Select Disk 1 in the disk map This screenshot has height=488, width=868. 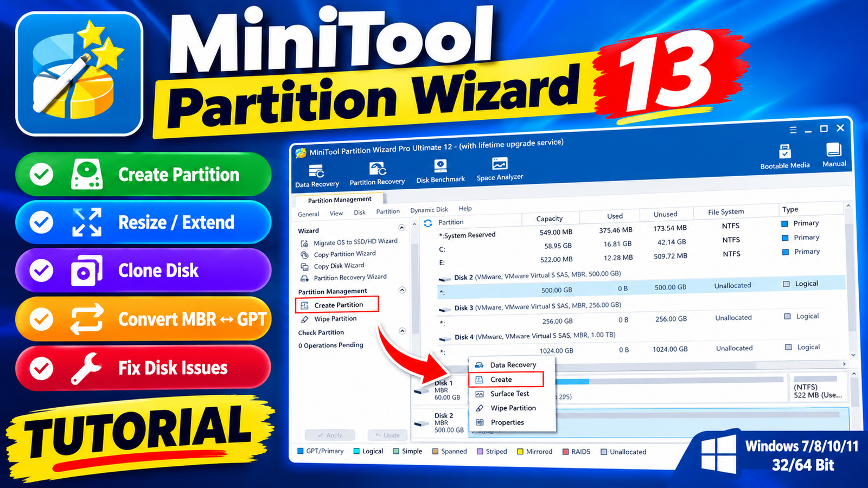pos(438,389)
